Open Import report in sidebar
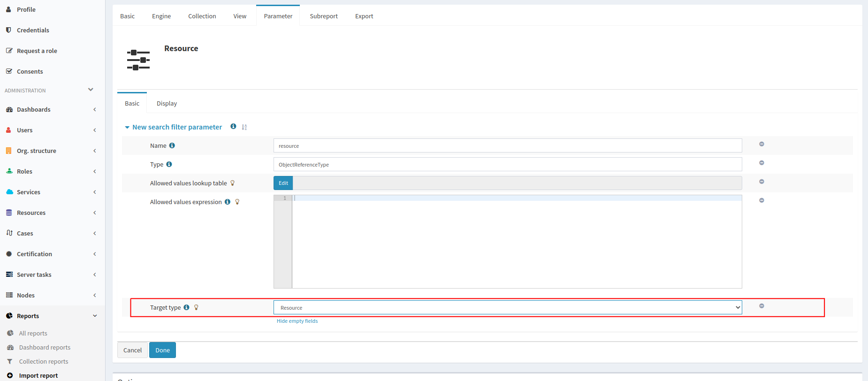Screen dimensions: 868x381 click(x=38, y=375)
